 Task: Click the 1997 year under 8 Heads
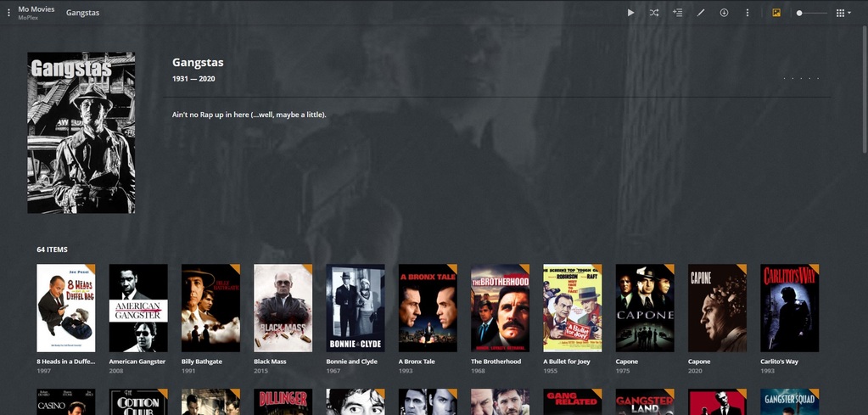click(x=43, y=371)
